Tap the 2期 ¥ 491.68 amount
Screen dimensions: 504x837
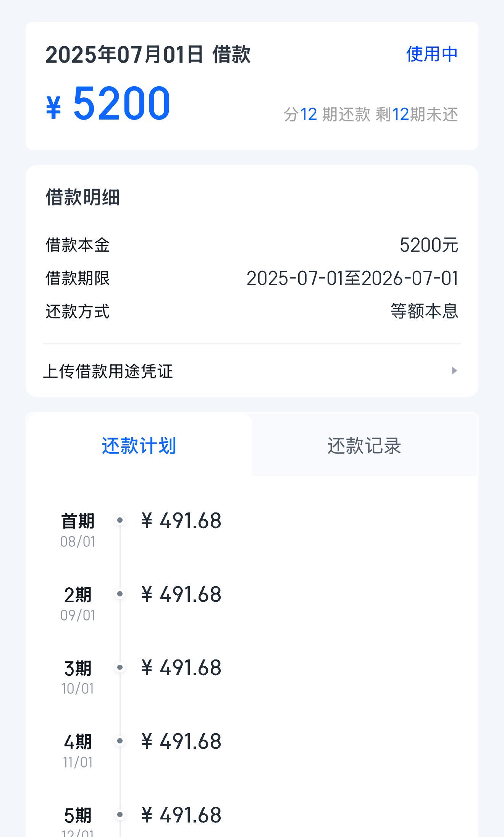(181, 595)
